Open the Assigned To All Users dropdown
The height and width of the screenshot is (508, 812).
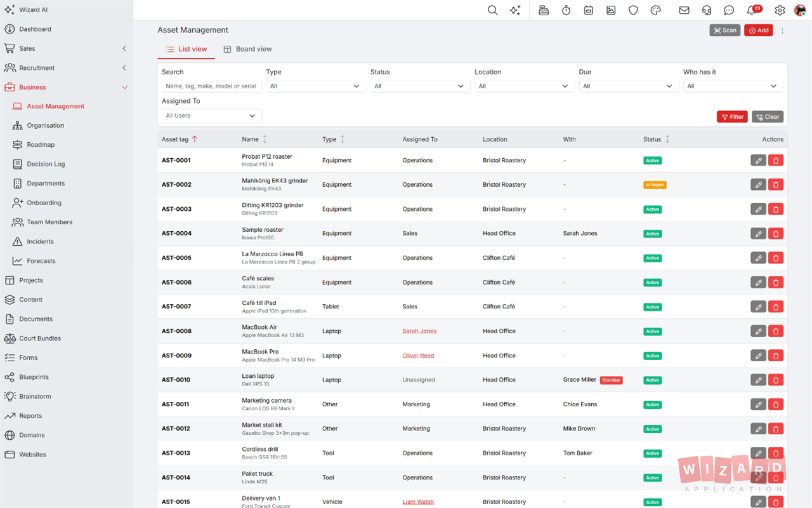(x=212, y=116)
